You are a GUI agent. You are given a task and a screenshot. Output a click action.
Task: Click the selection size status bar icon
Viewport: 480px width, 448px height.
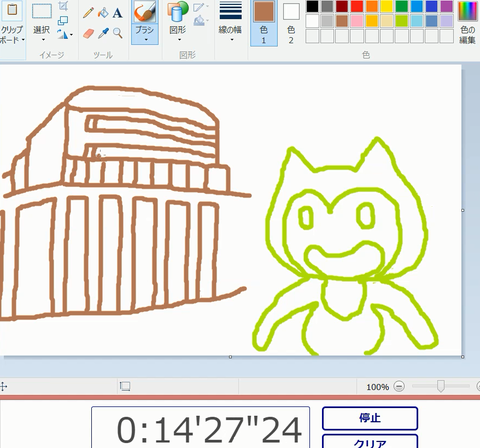coord(125,386)
